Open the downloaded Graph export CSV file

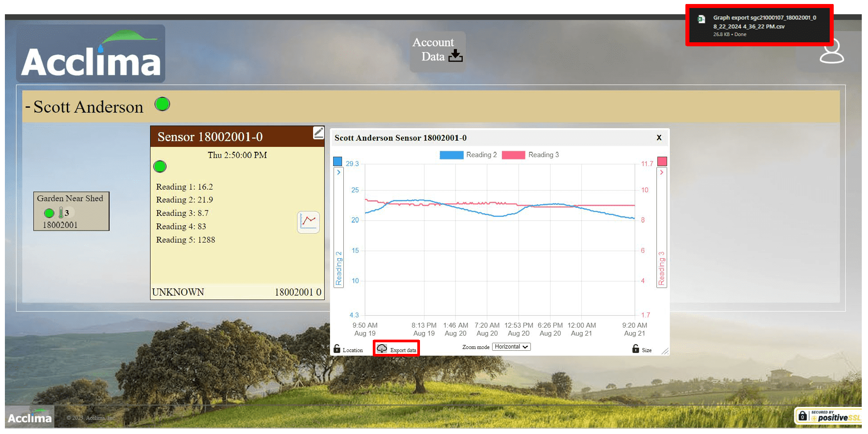764,22
